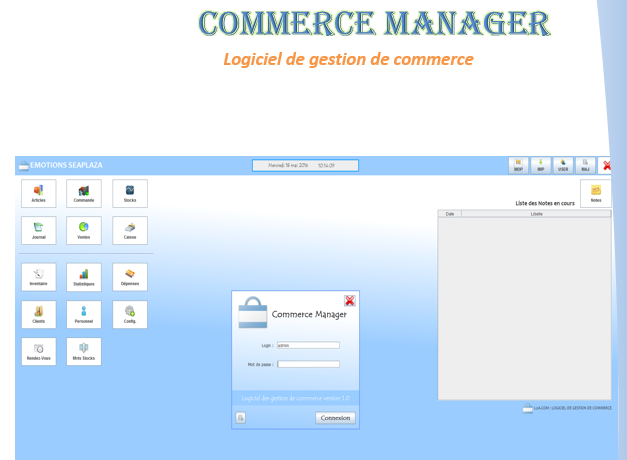627x460 pixels.
Task: Open the Personnel module
Action: (84, 314)
